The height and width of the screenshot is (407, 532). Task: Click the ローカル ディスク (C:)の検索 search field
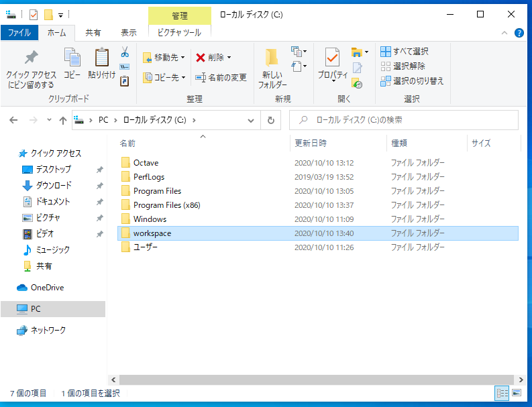[x=404, y=120]
